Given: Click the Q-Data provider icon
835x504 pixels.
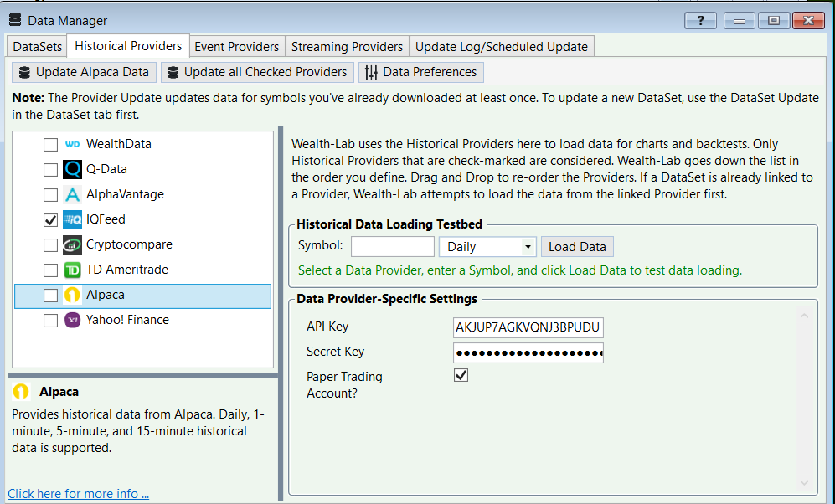Looking at the screenshot, I should (x=72, y=169).
